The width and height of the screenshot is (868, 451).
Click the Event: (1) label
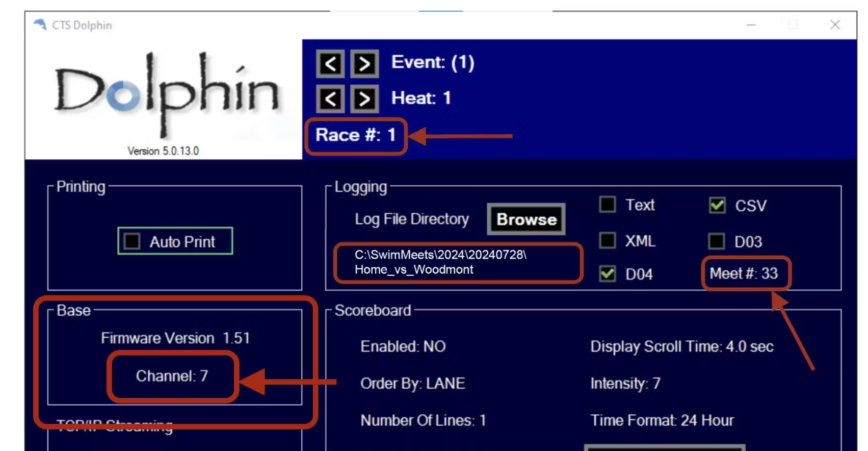[x=433, y=62]
